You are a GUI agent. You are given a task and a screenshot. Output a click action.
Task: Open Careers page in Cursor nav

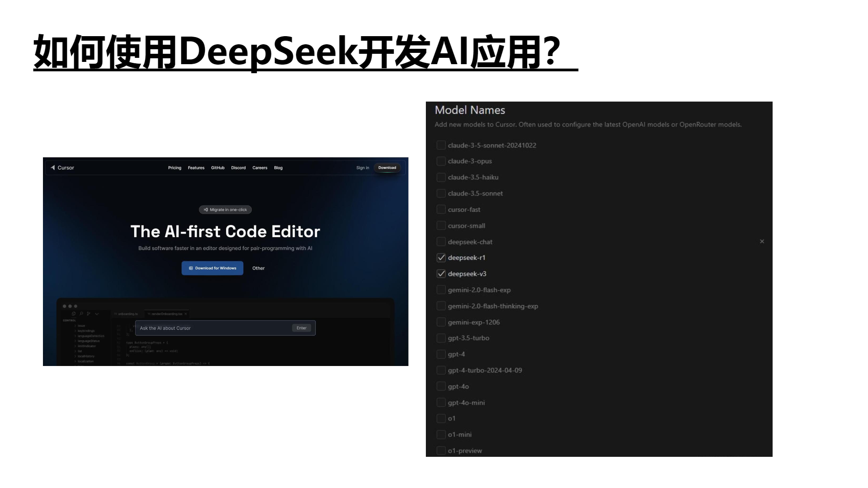(x=260, y=168)
